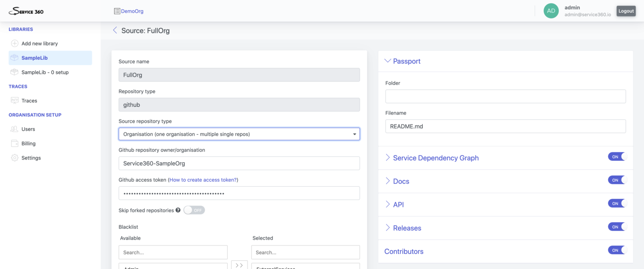Image resolution: width=644 pixels, height=269 pixels.
Task: Click the AD user avatar
Action: (x=551, y=11)
